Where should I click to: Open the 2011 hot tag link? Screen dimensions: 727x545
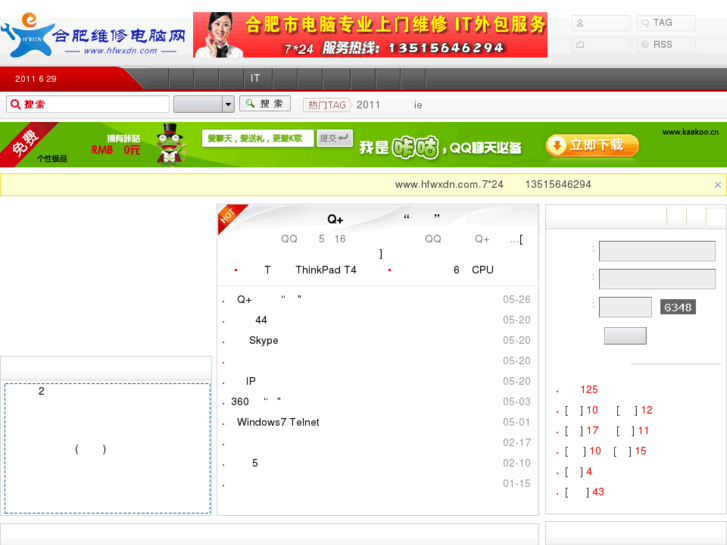(368, 105)
